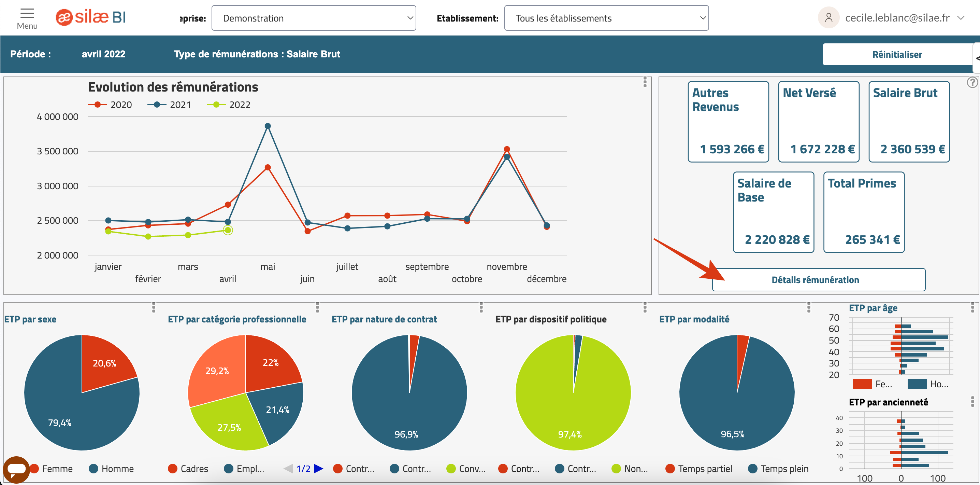Viewport: 980px width, 485px height.
Task: Click cecile.leblanc@silae.fr account name
Action: [897, 18]
